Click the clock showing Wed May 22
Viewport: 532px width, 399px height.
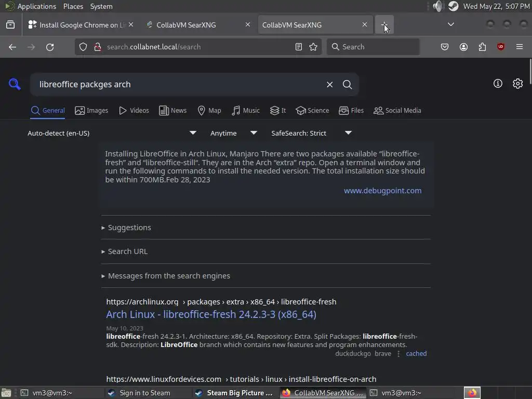click(496, 6)
